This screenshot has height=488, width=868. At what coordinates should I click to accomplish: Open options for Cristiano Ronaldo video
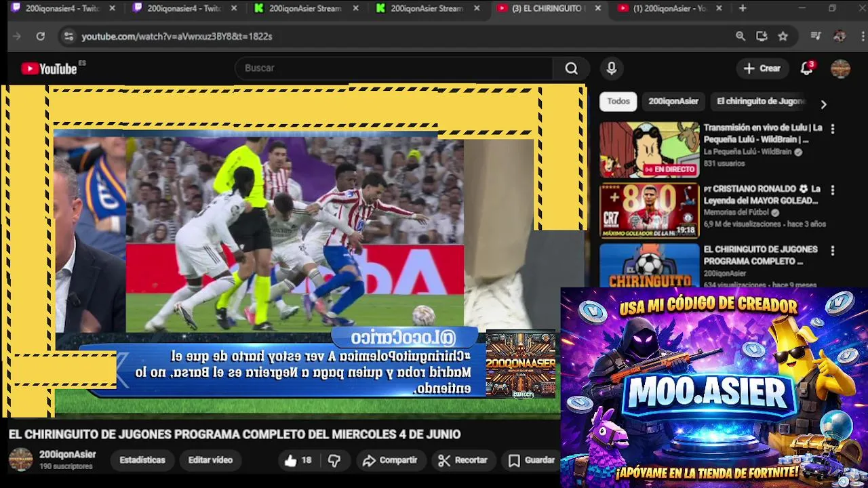833,190
